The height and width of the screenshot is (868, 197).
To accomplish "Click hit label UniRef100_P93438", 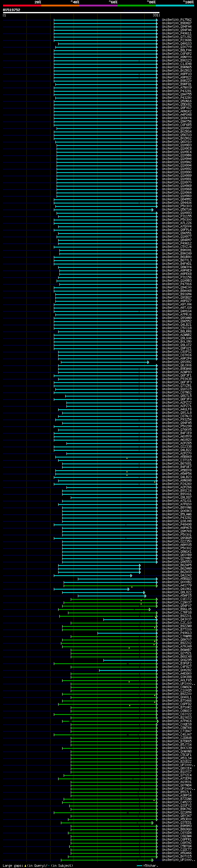I will click(x=176, y=379).
